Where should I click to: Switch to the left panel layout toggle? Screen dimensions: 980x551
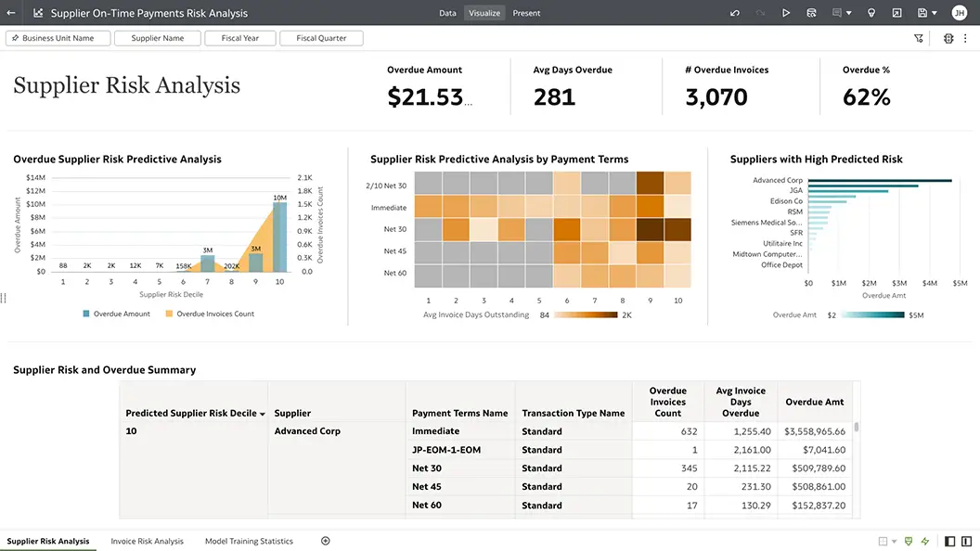pos(948,541)
